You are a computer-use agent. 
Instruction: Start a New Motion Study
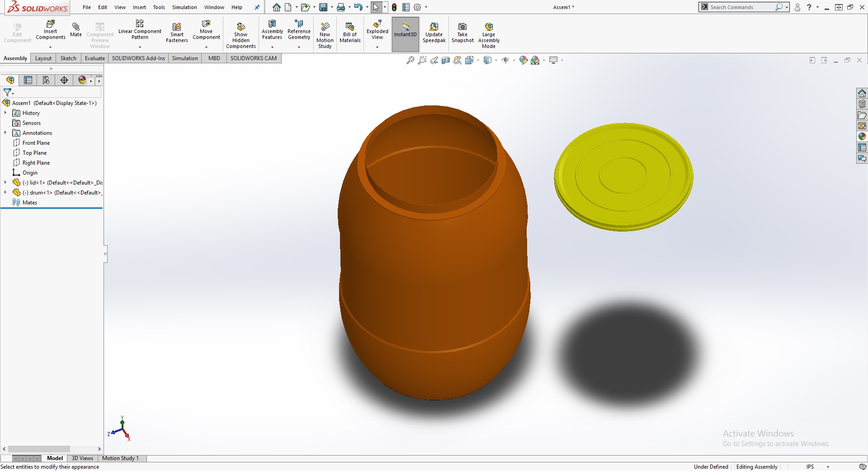[x=325, y=27]
